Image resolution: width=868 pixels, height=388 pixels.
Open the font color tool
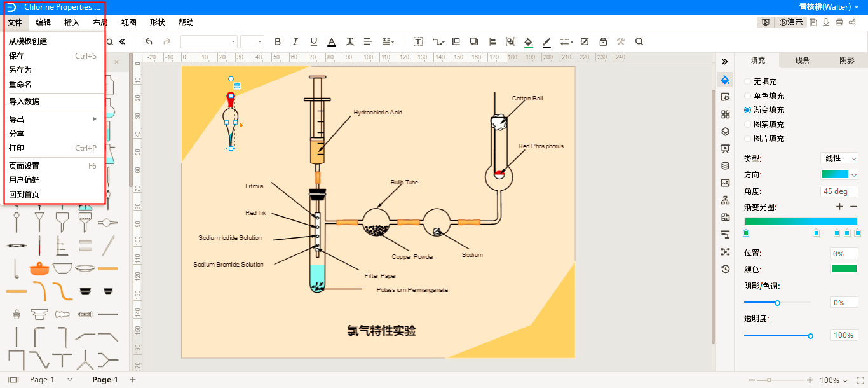[x=332, y=41]
